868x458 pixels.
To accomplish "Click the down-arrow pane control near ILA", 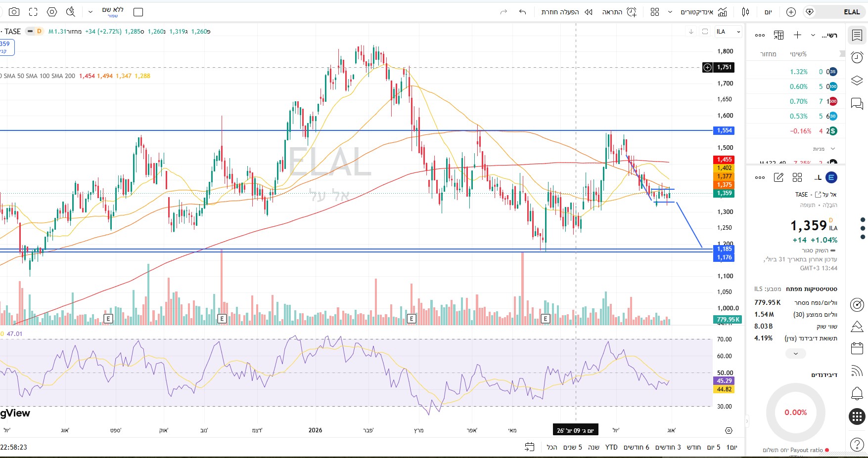I will tap(691, 32).
